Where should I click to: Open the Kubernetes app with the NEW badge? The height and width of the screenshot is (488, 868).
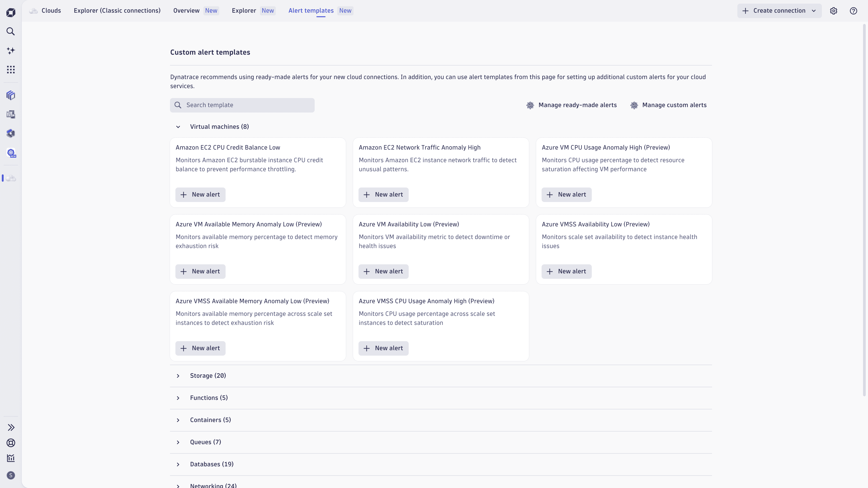tap(11, 152)
